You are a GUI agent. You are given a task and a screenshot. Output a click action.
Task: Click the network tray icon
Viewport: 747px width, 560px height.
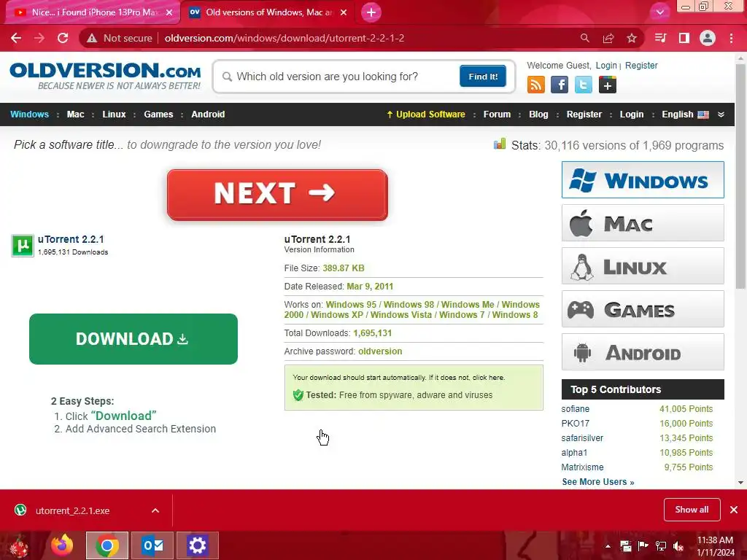click(x=661, y=546)
